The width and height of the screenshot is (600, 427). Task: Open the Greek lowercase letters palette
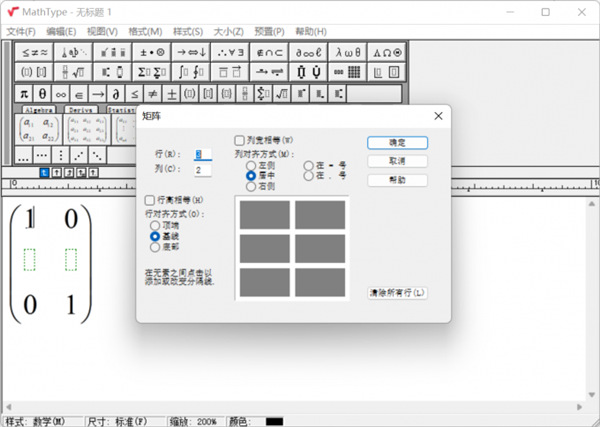click(347, 52)
